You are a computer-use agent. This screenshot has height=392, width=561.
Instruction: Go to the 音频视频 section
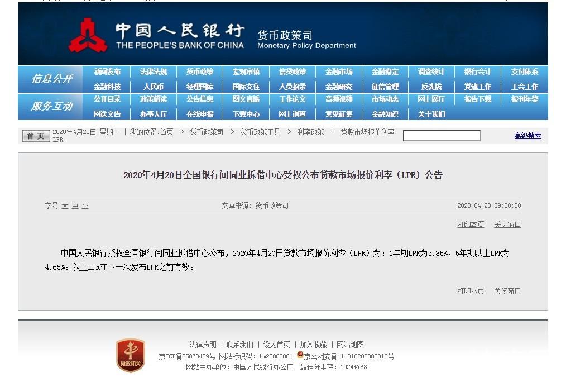click(x=339, y=99)
